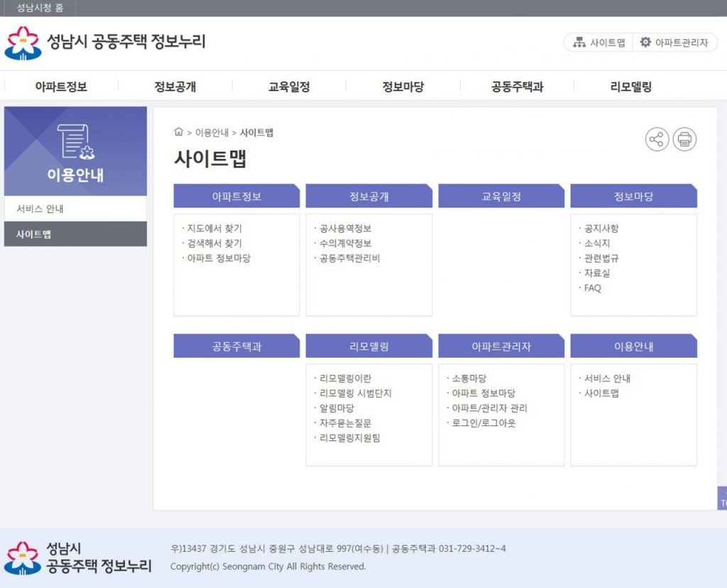Click the share icon

pyautogui.click(x=657, y=139)
